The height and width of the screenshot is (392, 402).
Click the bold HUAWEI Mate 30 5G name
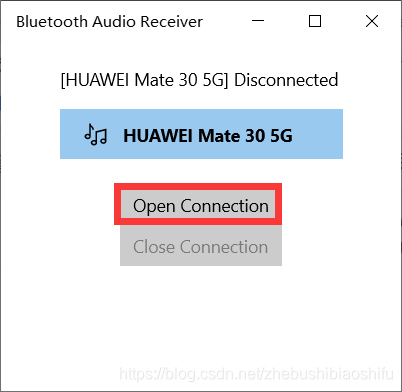(208, 136)
